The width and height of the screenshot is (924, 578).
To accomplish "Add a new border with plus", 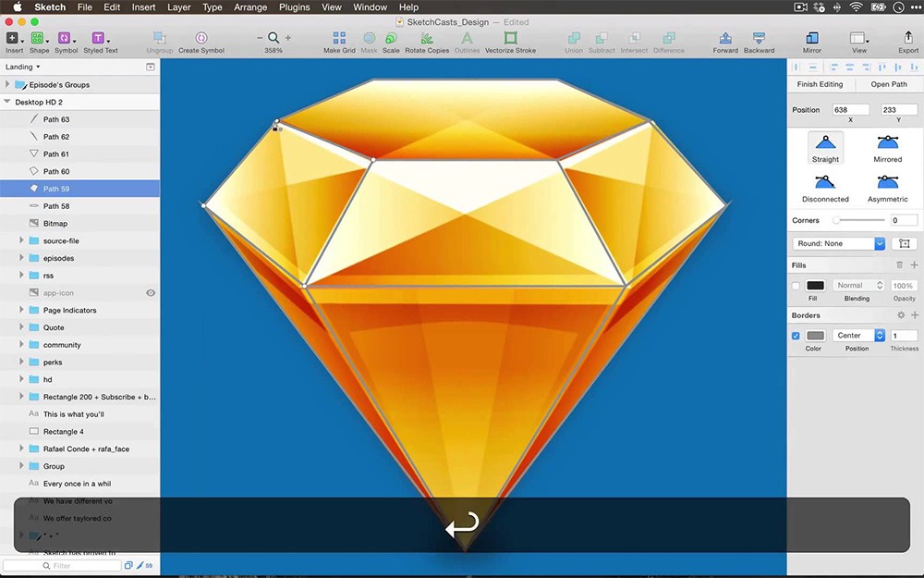I will click(915, 315).
